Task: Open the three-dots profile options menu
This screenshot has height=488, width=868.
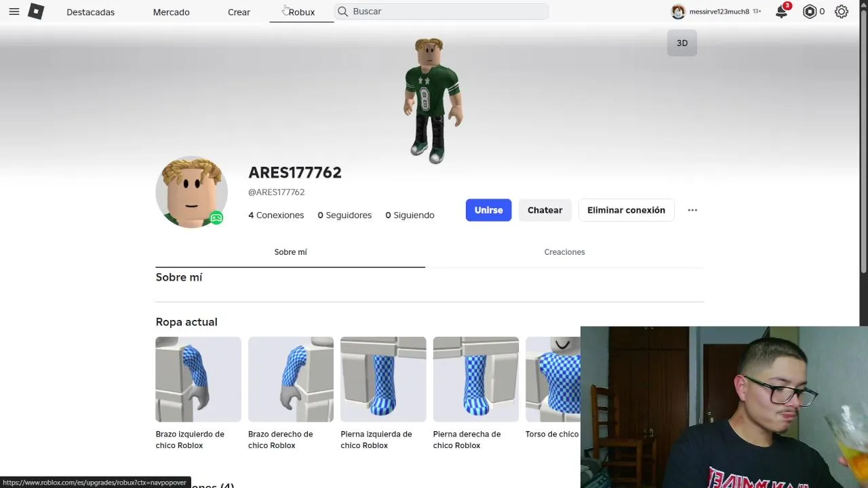Action: point(692,210)
